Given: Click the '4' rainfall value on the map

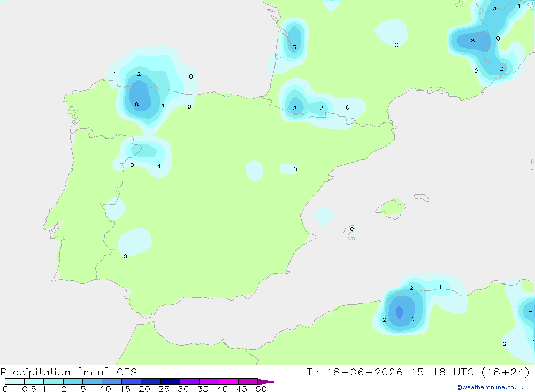Looking at the screenshot, I should [530, 311].
